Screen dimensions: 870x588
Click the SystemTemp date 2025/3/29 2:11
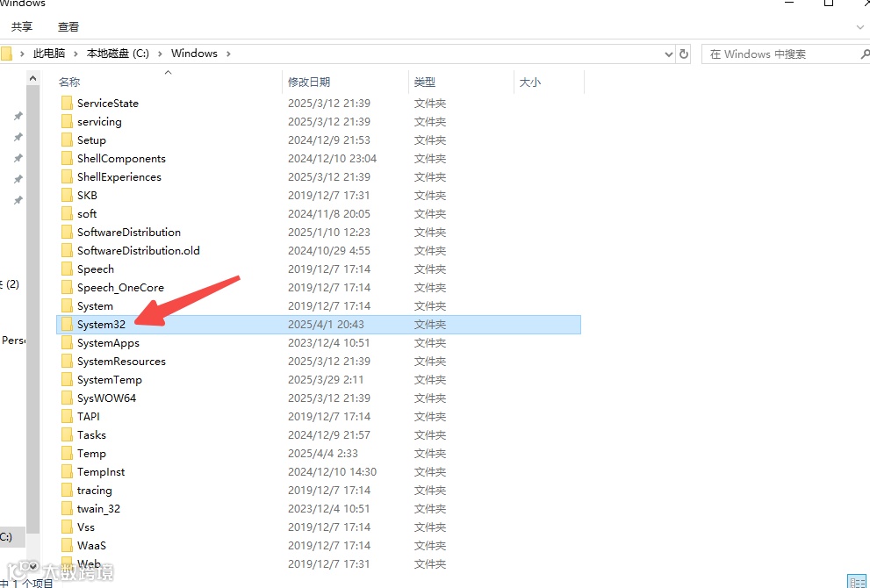tap(326, 379)
